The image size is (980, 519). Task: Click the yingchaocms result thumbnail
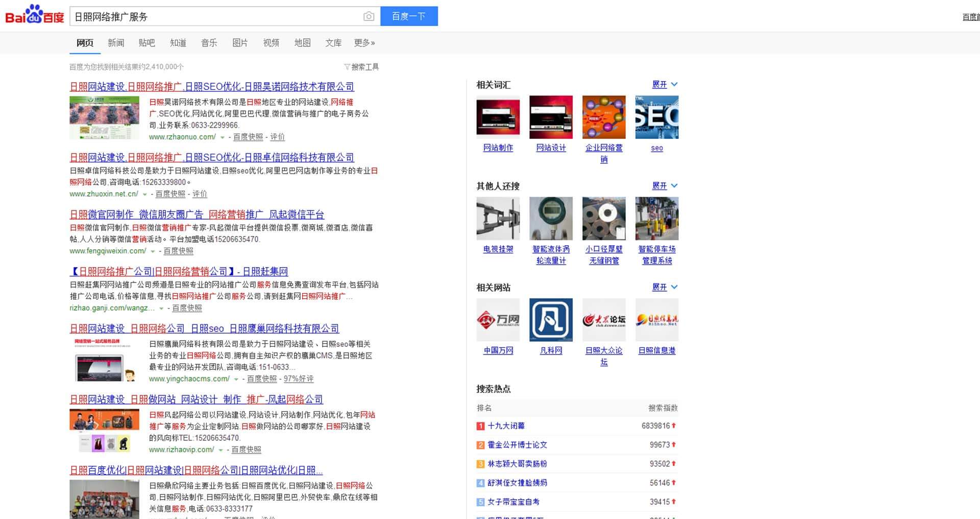pos(104,360)
